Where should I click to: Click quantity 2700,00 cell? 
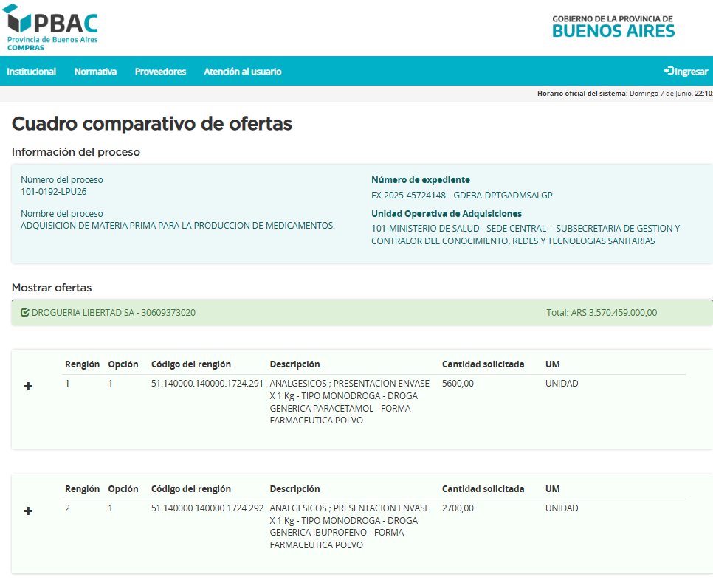point(458,508)
